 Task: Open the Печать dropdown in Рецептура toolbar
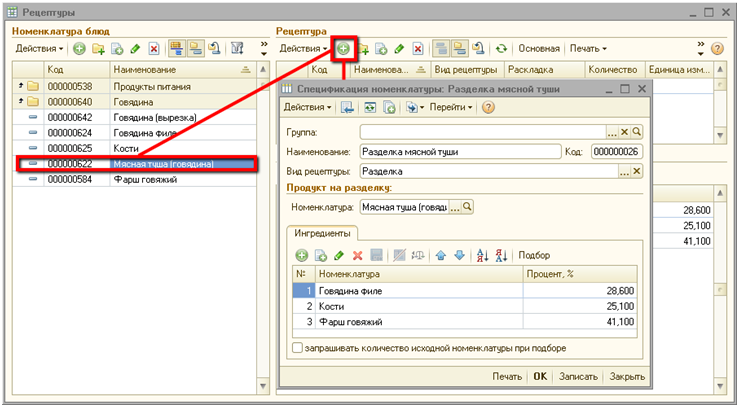click(590, 48)
